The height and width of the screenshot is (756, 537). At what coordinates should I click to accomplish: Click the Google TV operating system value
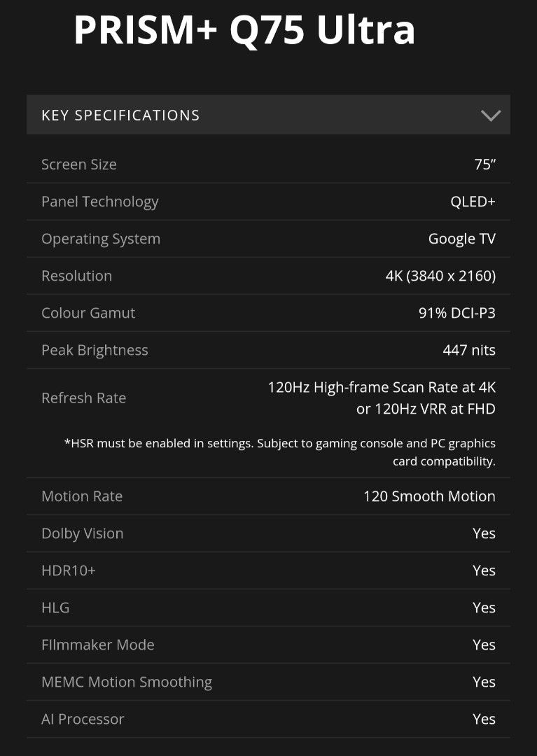point(461,238)
